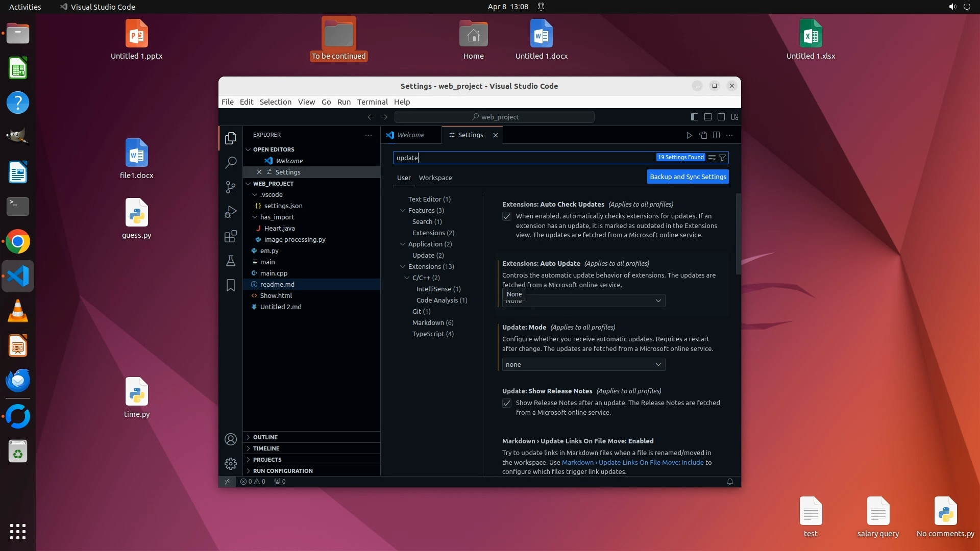Switch to the Workspace settings tab
The width and height of the screenshot is (980, 551).
[x=435, y=178]
